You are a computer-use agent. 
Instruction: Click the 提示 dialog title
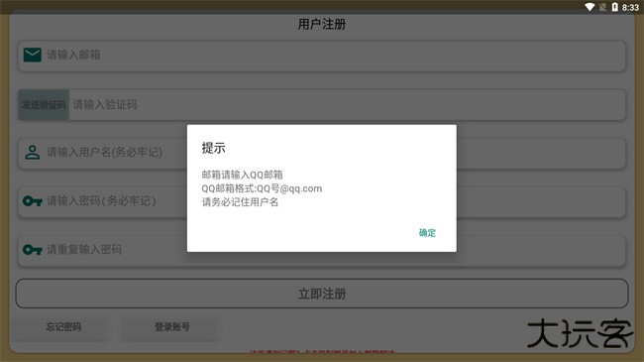pyautogui.click(x=213, y=148)
